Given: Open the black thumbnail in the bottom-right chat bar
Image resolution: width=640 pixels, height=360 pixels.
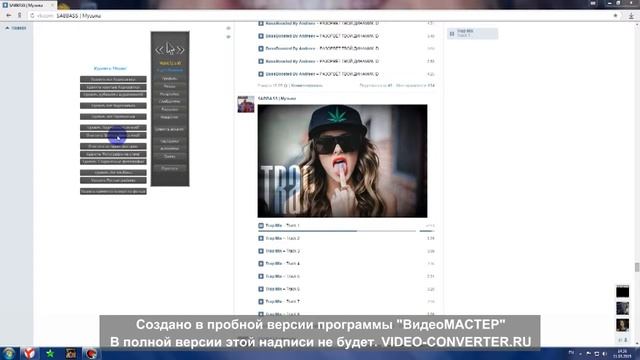Looking at the screenshot, I should point(622,291).
